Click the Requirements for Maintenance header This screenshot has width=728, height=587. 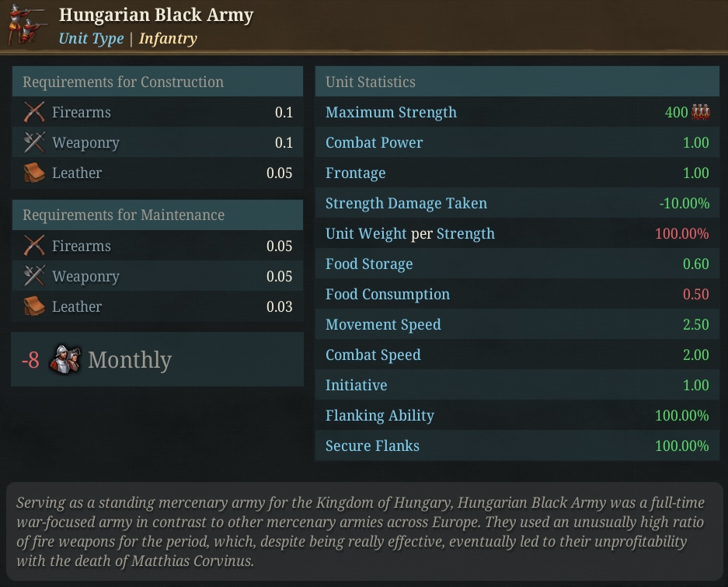[x=158, y=215]
